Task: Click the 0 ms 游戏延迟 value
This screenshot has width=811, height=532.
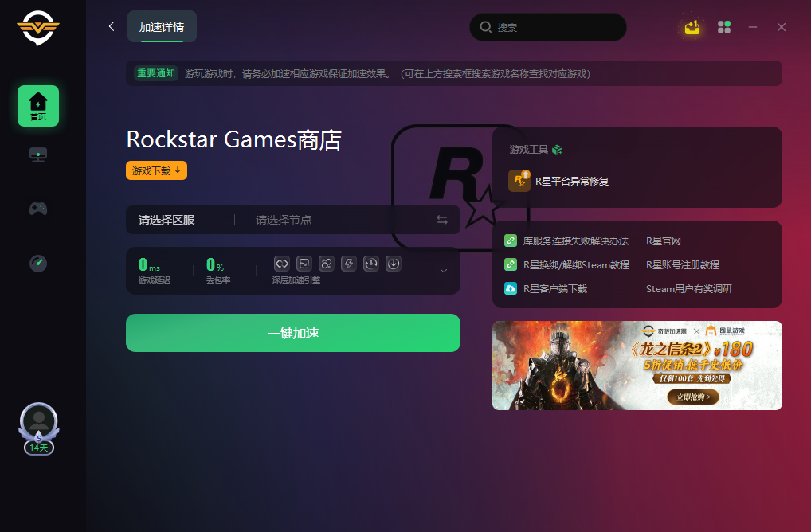Action: pos(150,265)
